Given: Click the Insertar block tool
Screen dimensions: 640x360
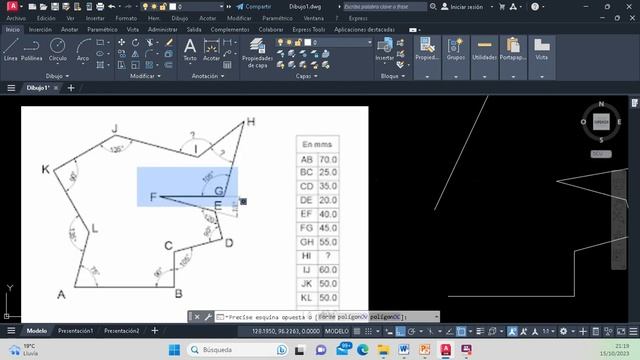Looking at the screenshot, I should pos(384,50).
